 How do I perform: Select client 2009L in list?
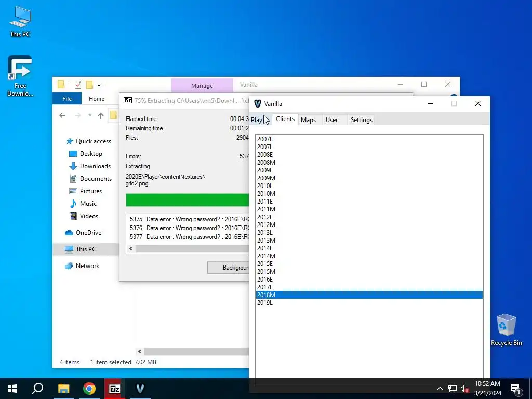pos(369,170)
